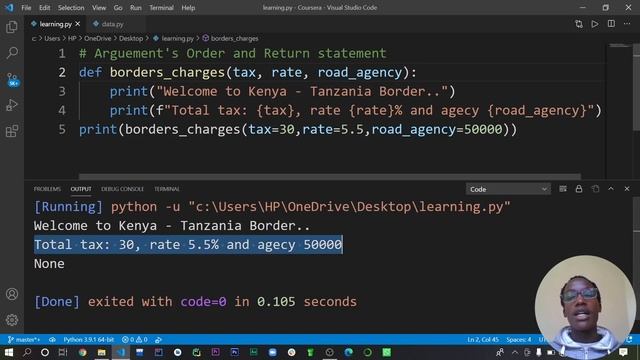
Task: Open Run and Debug view
Action: [x=12, y=105]
